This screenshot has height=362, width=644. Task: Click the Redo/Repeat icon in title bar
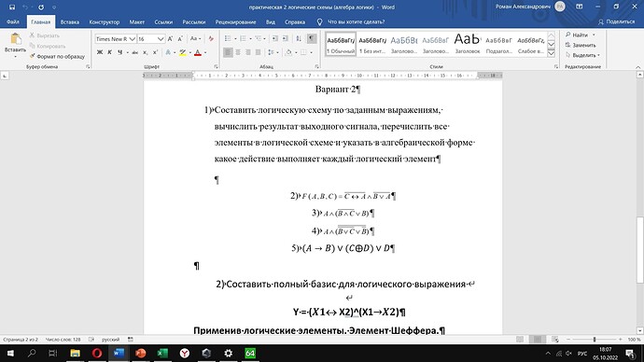tap(41, 7)
